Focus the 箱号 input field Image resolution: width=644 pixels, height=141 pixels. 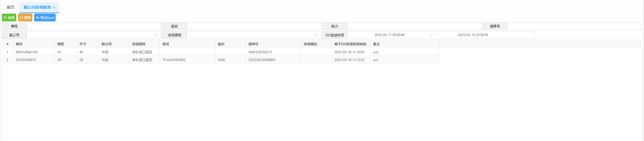94,26
